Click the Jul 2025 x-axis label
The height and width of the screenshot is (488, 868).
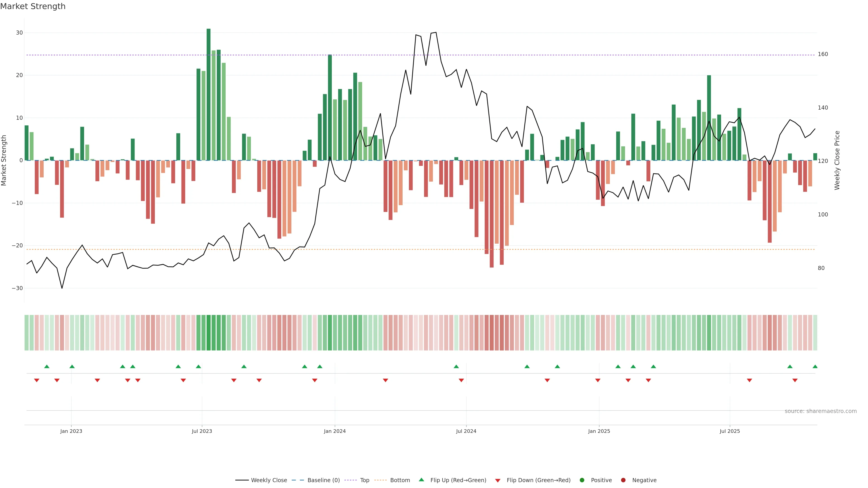coord(729,431)
